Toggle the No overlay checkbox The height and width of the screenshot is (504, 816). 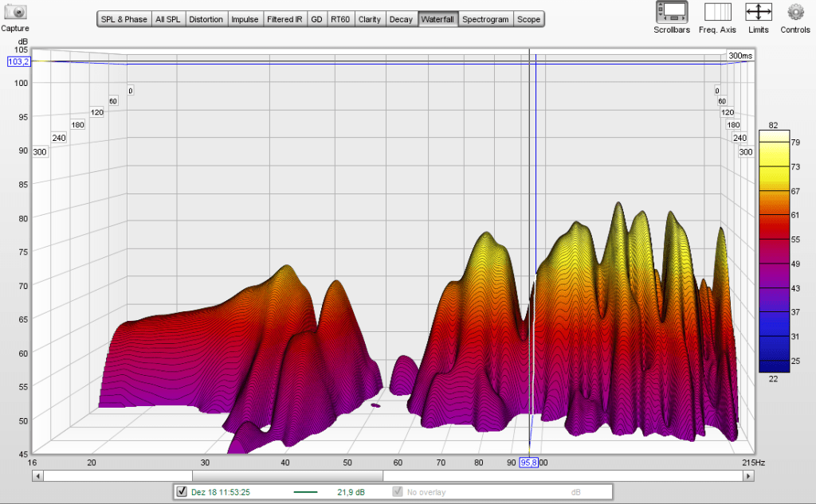pyautogui.click(x=398, y=491)
